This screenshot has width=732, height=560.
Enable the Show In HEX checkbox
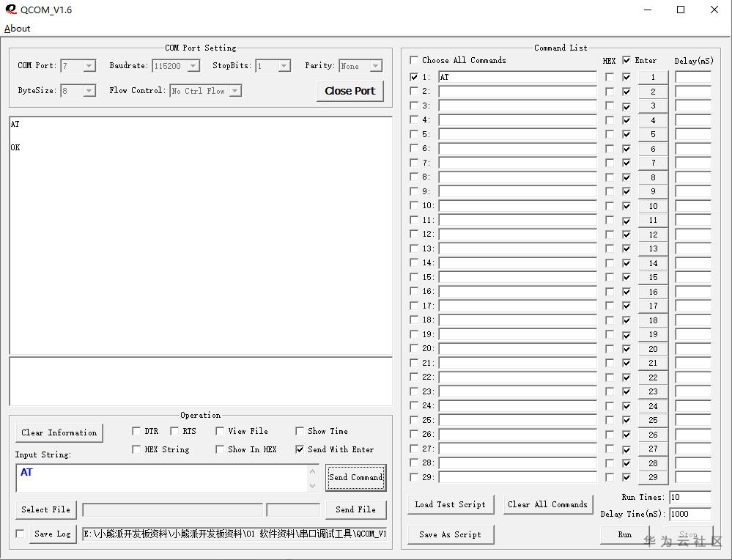[219, 449]
